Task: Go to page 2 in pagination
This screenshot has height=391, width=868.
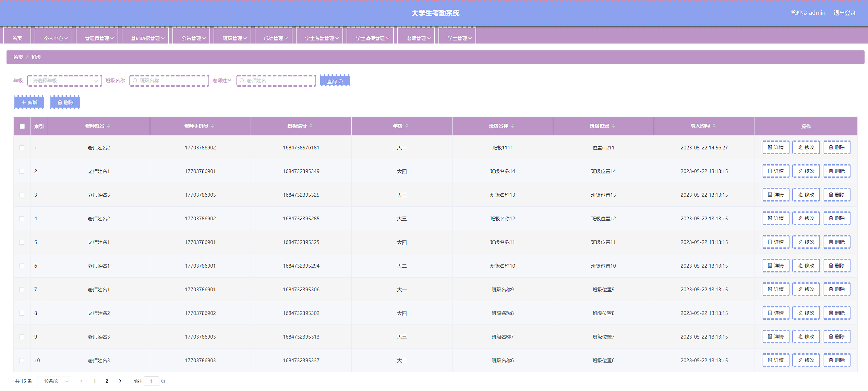Action: point(107,381)
